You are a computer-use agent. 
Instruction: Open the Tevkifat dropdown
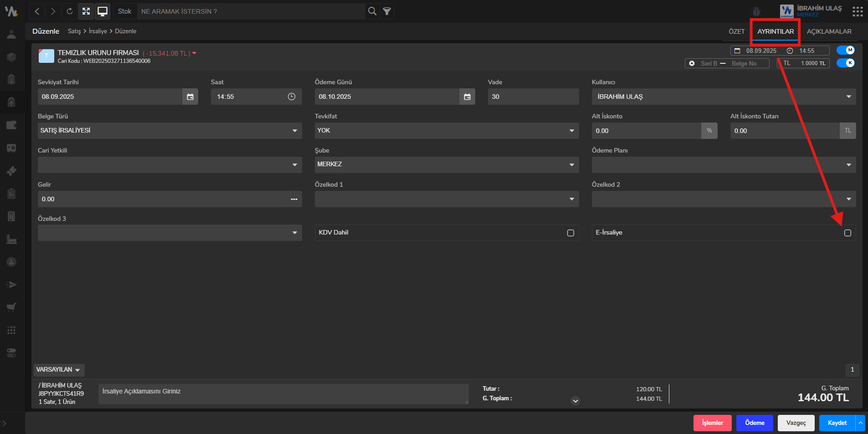tap(447, 131)
